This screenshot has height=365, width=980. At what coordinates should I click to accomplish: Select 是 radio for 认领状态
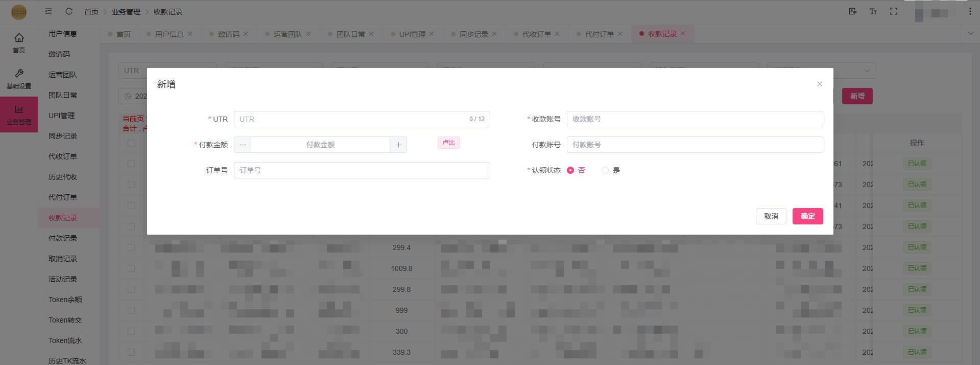605,170
